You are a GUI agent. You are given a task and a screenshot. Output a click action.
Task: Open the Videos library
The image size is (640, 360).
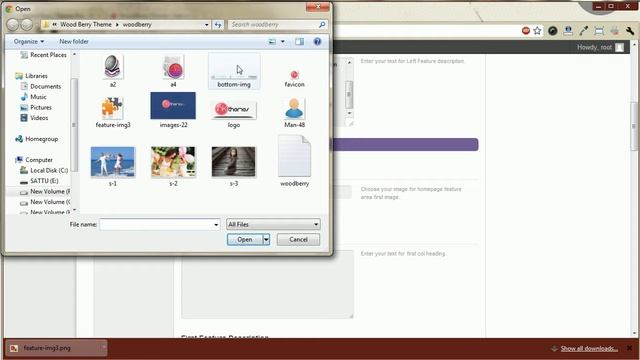[x=34, y=118]
